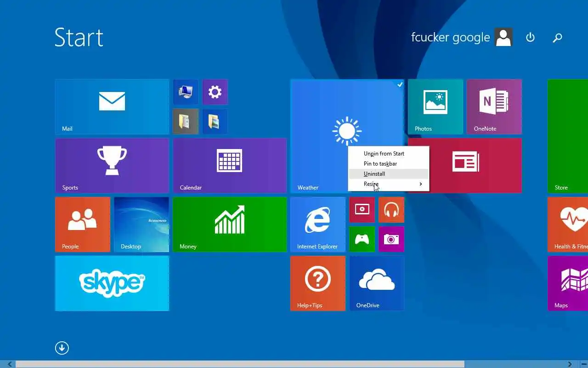Click the scrollbar left arrow

(x=10, y=364)
